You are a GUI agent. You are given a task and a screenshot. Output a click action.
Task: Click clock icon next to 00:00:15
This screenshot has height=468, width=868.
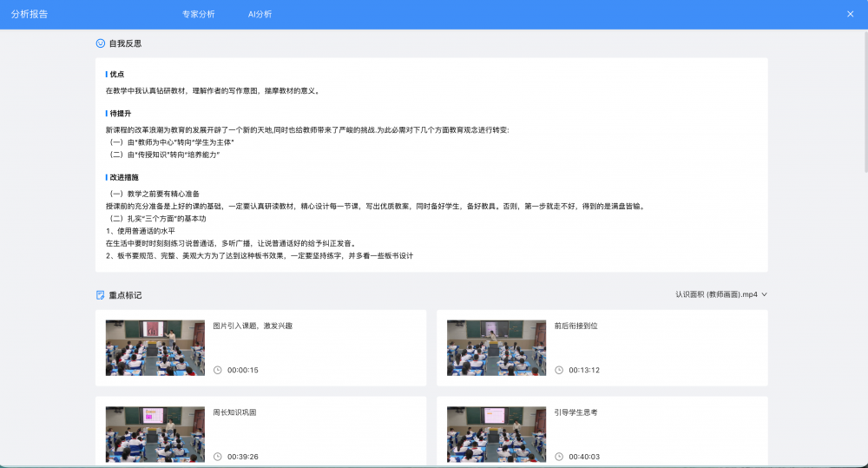[x=218, y=370]
